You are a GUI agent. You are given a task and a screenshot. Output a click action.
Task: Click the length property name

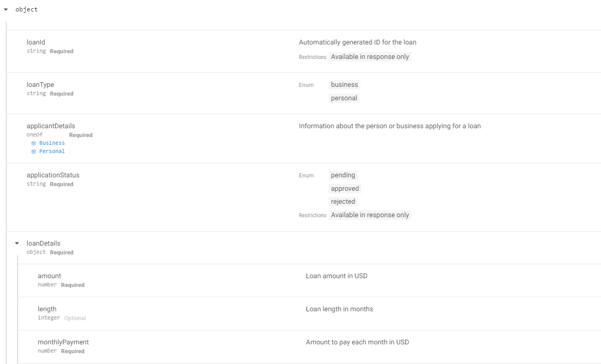point(47,309)
